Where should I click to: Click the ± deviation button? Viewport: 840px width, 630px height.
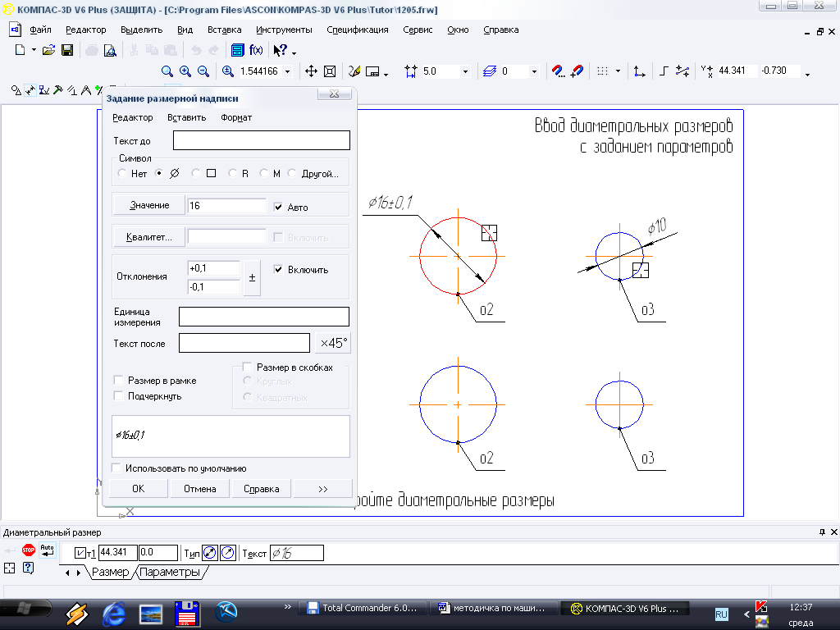tap(253, 278)
